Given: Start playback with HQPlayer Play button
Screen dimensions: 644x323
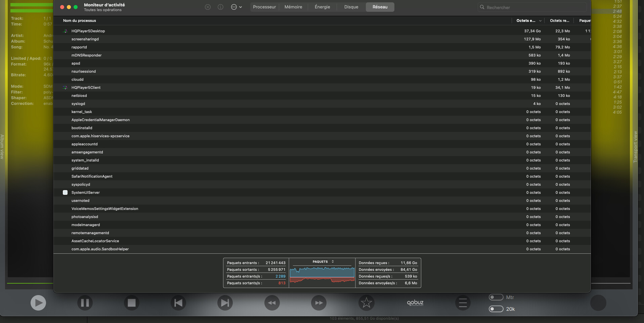Looking at the screenshot, I should [x=38, y=303].
